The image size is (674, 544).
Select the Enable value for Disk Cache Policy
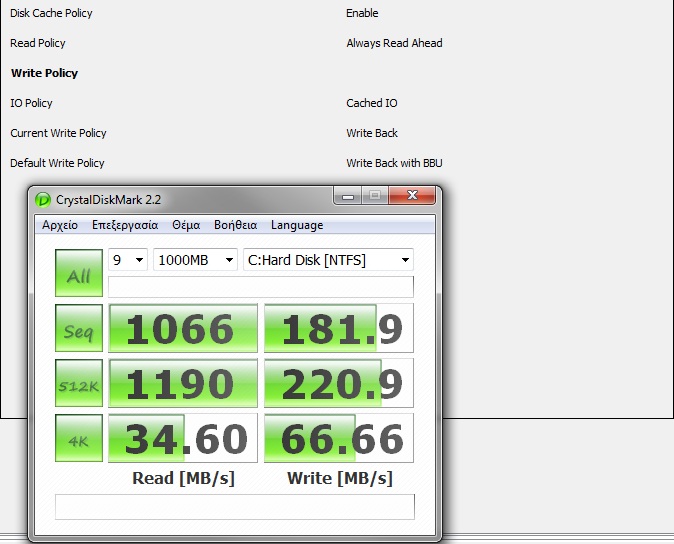[x=362, y=13]
